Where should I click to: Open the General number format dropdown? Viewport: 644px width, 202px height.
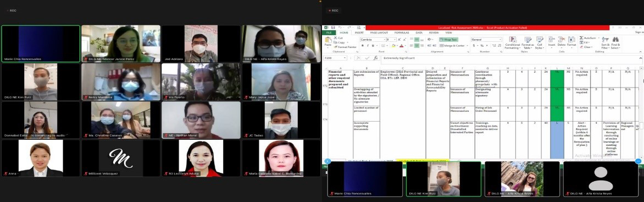tap(500, 40)
